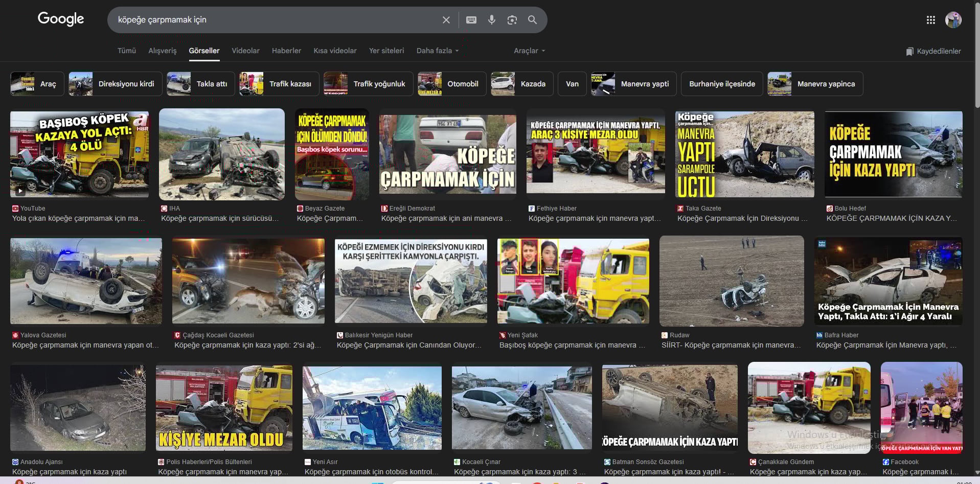980x484 pixels.
Task: Open Google Lens image search
Action: point(512,20)
